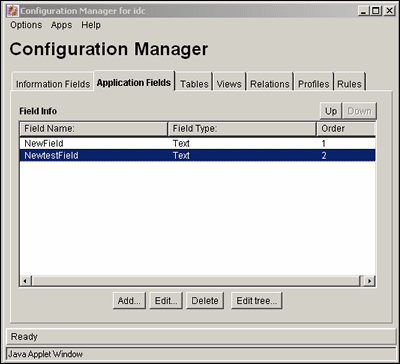Open the Help menu
Screen dimensions: 400x364
pyautogui.click(x=91, y=25)
